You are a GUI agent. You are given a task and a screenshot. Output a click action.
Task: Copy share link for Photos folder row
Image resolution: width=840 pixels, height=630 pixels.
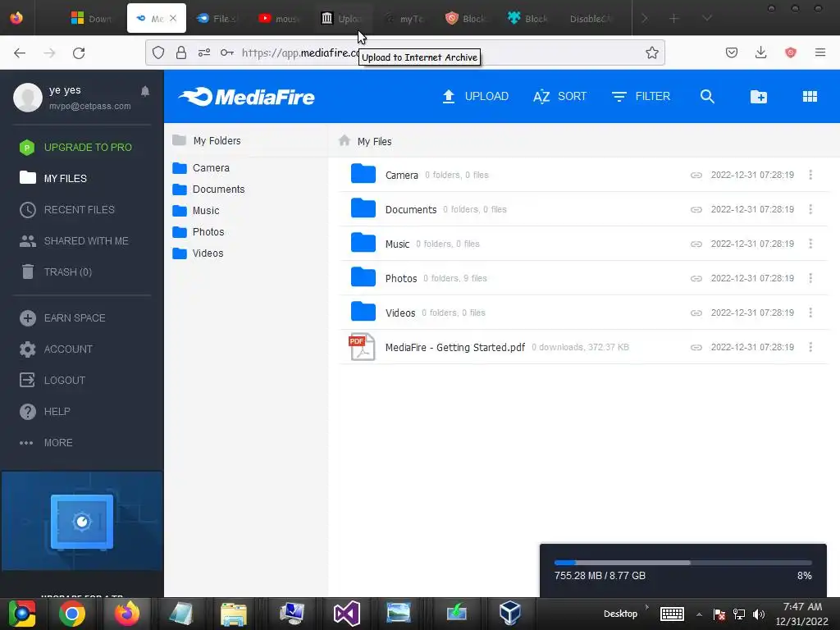coord(696,279)
